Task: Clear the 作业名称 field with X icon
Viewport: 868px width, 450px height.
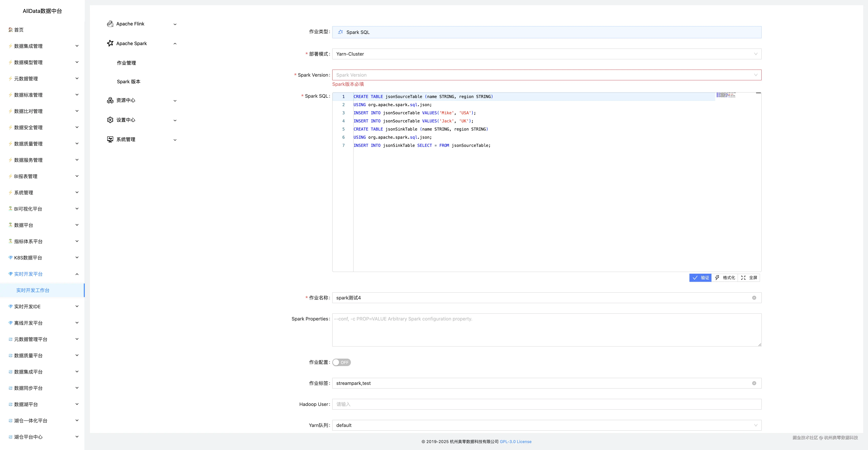Action: point(754,298)
